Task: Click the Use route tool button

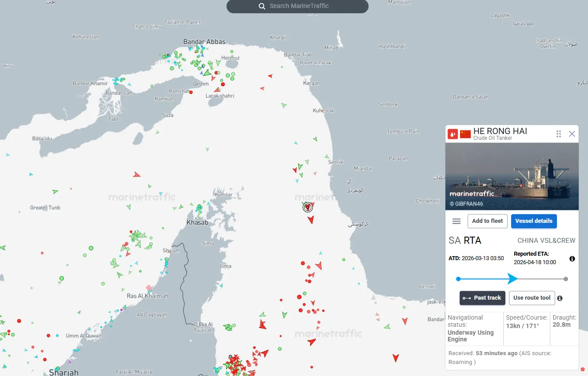Action: [532, 298]
